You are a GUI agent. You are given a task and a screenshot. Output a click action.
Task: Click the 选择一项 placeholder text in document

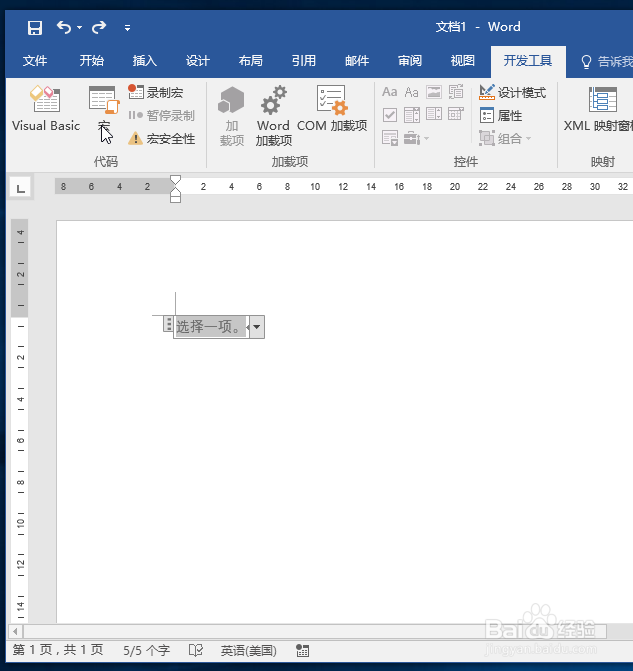coord(210,327)
